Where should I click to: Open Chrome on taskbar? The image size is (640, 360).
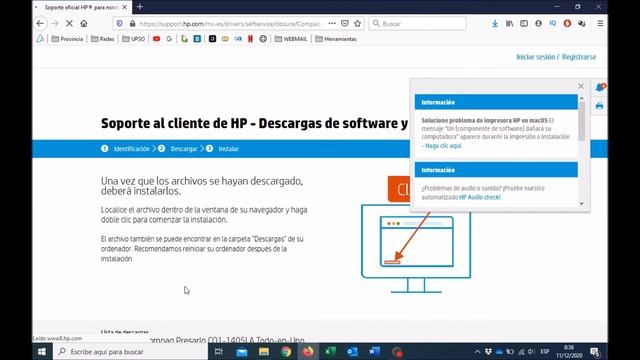286,351
